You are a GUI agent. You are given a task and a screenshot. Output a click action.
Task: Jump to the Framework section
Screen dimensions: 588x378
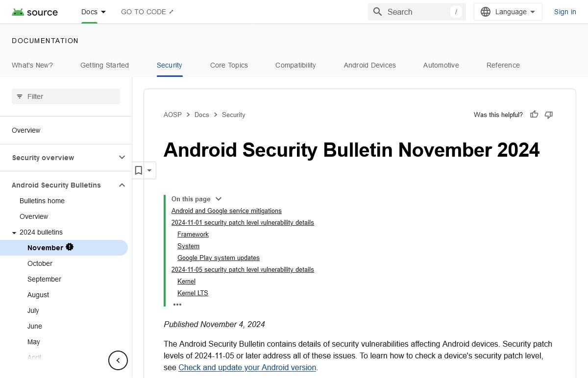(x=193, y=234)
